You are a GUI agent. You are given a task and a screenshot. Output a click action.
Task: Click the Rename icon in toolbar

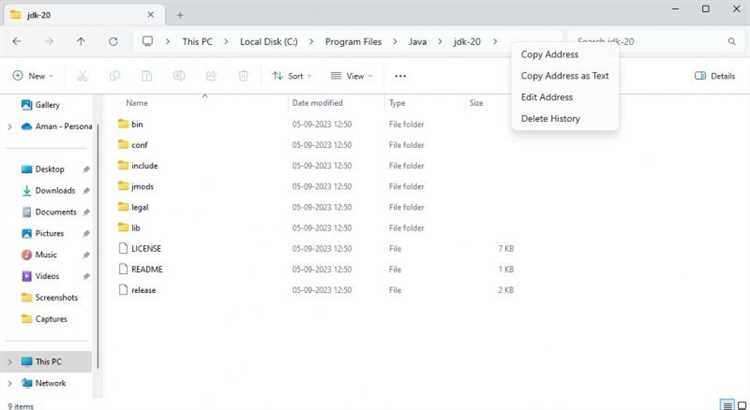(179, 76)
